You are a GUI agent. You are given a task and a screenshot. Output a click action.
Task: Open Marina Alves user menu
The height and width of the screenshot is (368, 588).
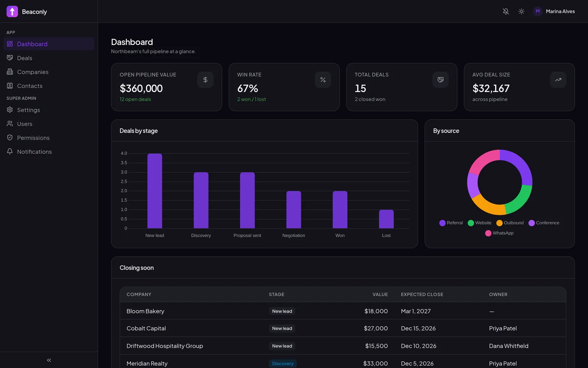pyautogui.click(x=554, y=11)
